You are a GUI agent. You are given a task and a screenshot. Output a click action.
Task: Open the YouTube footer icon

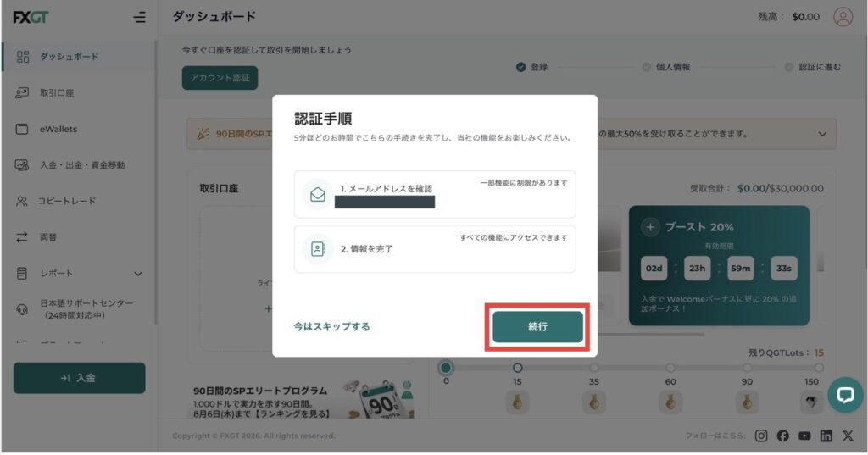[804, 436]
